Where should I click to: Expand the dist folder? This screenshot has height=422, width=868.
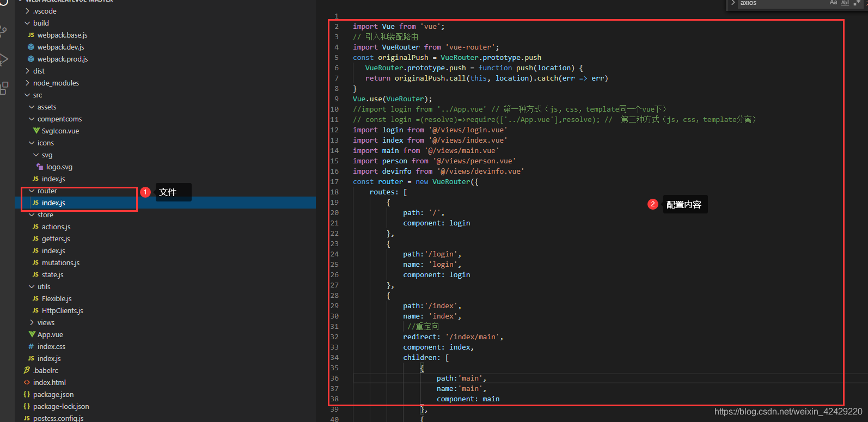click(x=28, y=71)
